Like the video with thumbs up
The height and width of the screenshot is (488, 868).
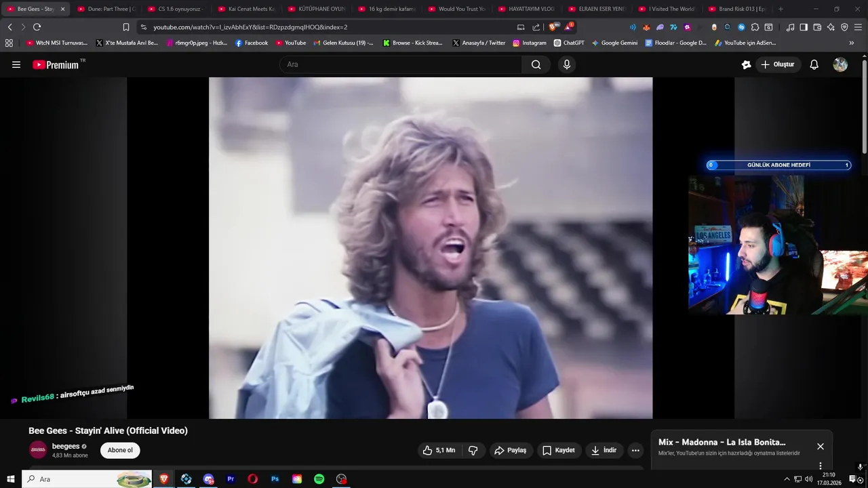pos(439,450)
